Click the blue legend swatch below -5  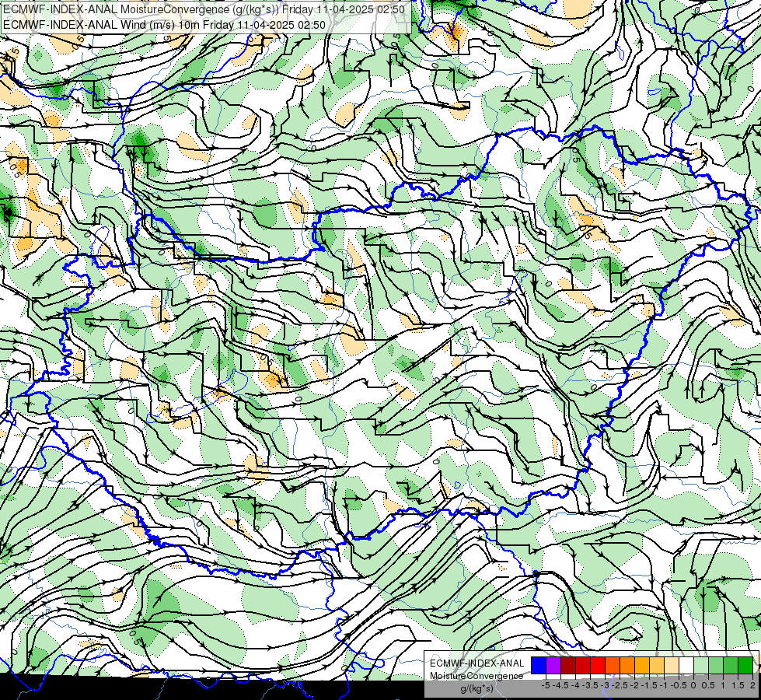[x=539, y=665]
